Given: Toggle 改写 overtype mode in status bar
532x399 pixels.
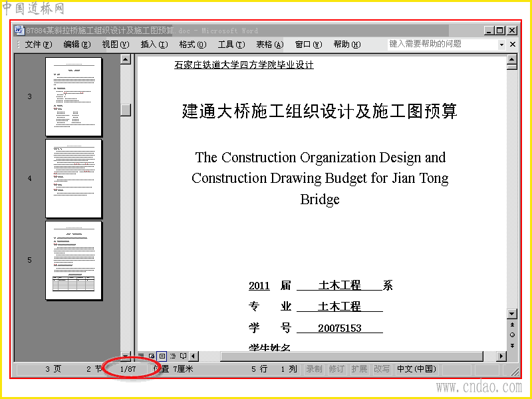Looking at the screenshot, I should [x=382, y=369].
